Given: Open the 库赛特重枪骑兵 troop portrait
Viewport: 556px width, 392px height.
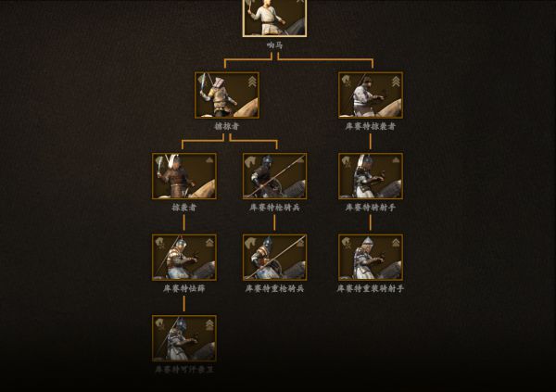Looking at the screenshot, I should click(275, 258).
